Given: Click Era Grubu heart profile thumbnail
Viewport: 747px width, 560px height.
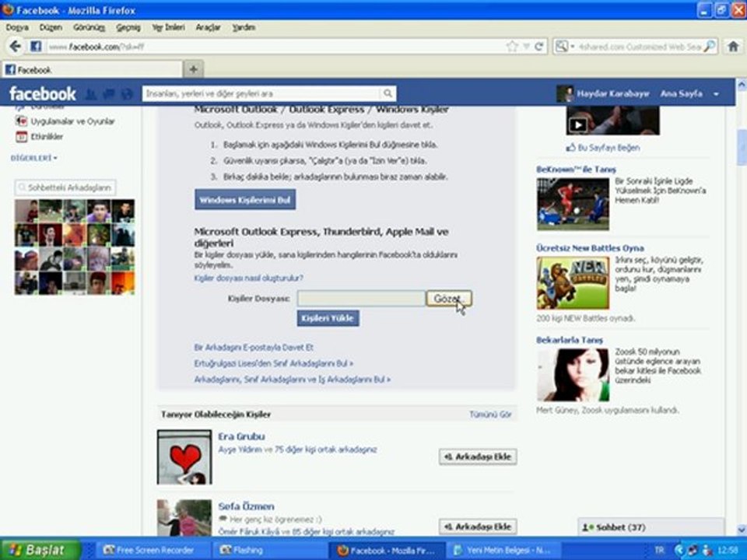Looking at the screenshot, I should pos(184,457).
